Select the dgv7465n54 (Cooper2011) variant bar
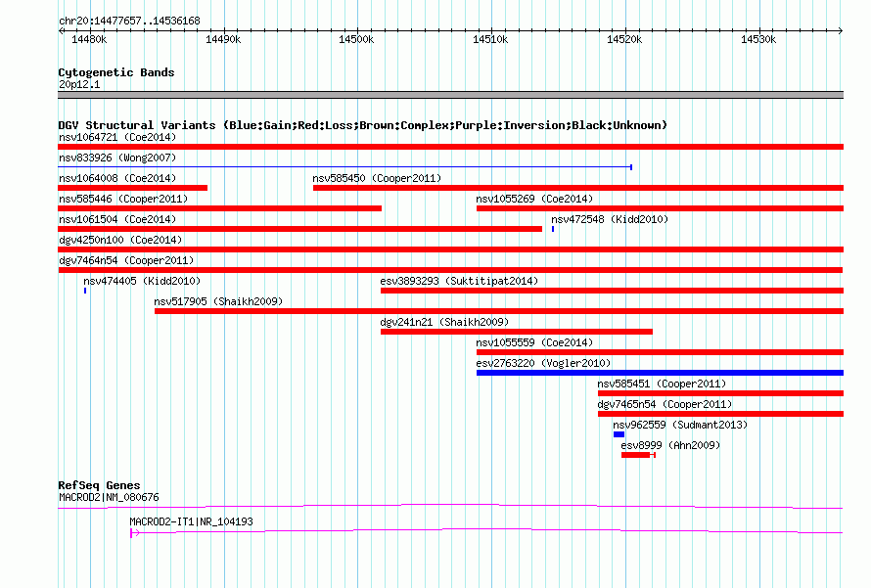 tap(720, 414)
